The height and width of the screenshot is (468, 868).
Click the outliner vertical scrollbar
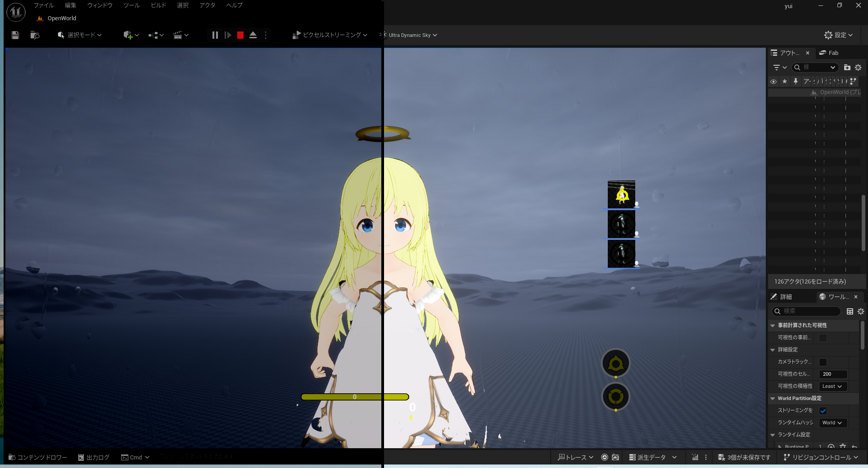click(x=863, y=223)
